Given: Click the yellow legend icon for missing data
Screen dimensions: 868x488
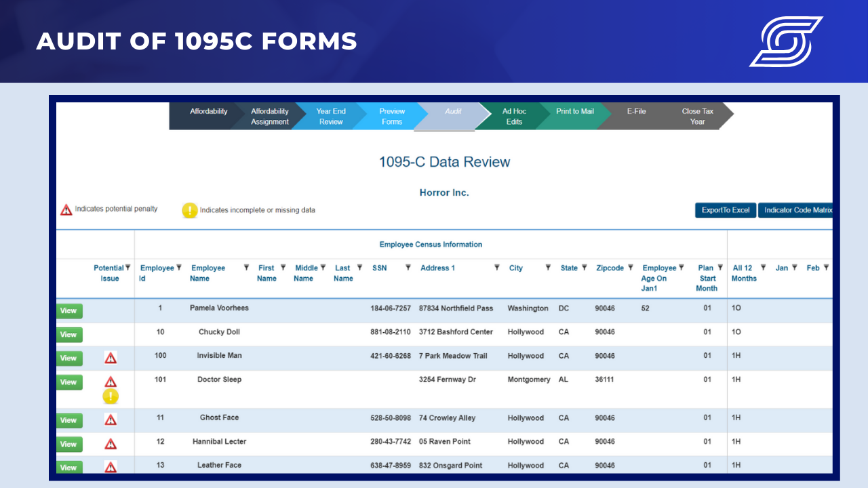Looking at the screenshot, I should point(190,210).
